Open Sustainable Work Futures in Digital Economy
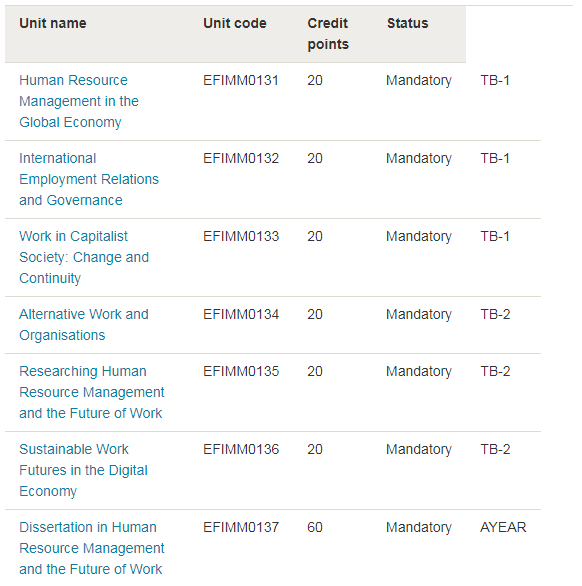582x586 pixels. point(83,470)
